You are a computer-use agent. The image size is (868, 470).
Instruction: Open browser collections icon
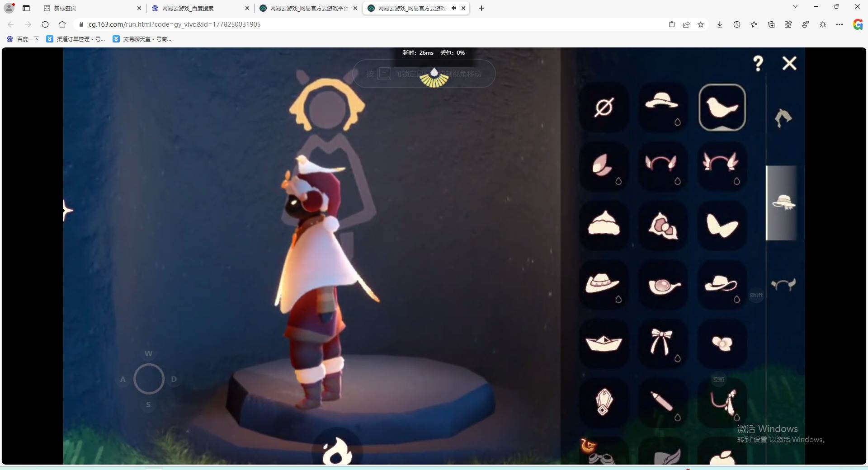771,24
